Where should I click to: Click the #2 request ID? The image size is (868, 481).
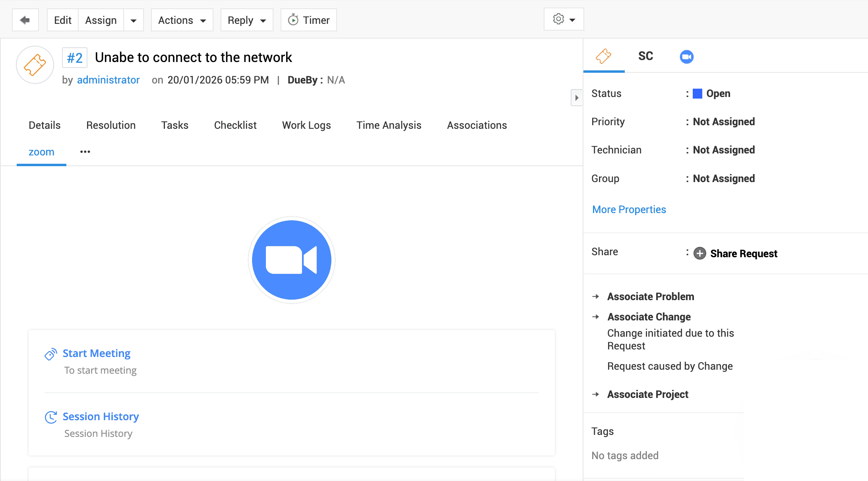click(x=75, y=58)
